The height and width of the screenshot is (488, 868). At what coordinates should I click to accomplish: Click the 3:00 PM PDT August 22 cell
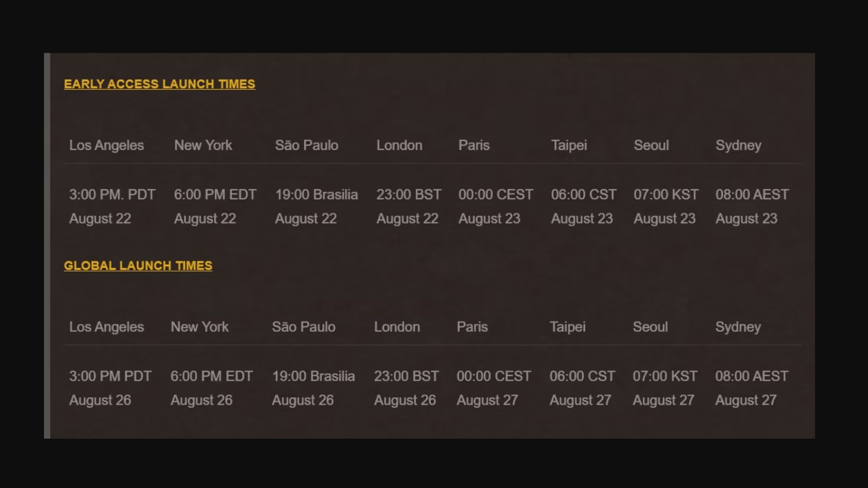coord(112,206)
